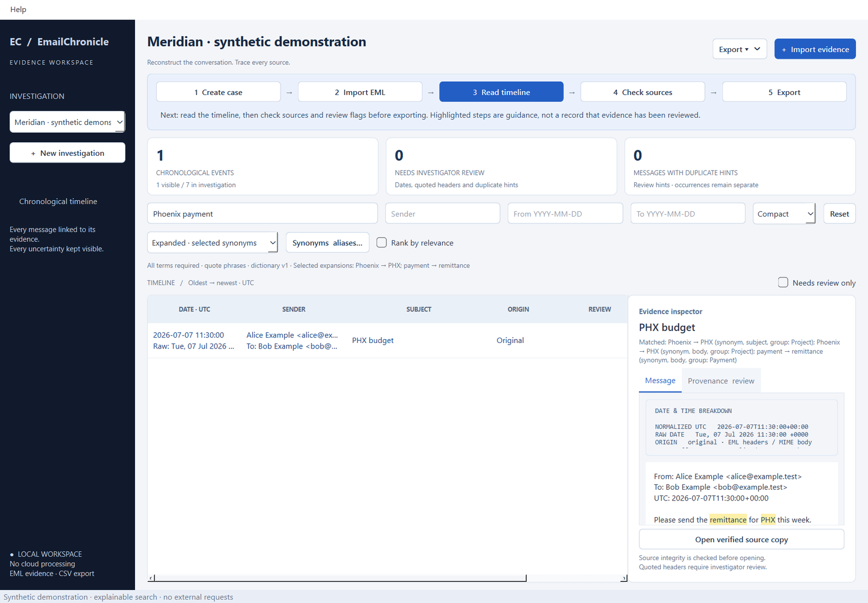Click the REVIEW column header
868x603 pixels.
[x=599, y=309]
